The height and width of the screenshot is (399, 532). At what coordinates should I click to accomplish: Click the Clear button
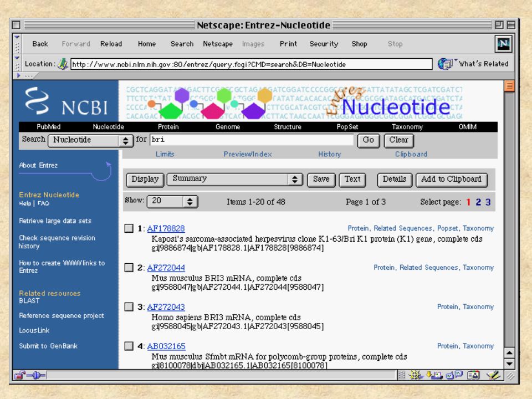[398, 140]
